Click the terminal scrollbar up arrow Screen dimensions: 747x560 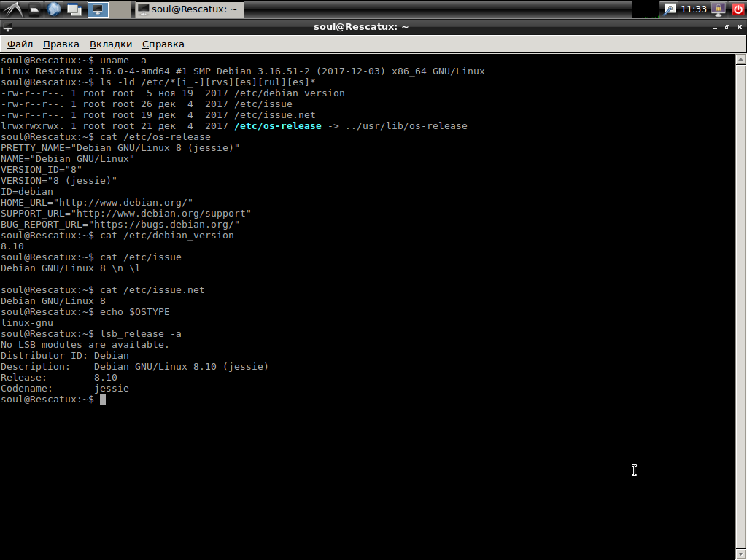tap(740, 60)
